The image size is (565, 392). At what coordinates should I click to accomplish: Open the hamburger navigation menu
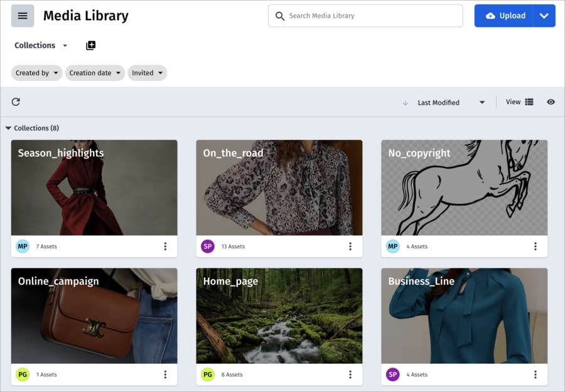click(x=23, y=16)
